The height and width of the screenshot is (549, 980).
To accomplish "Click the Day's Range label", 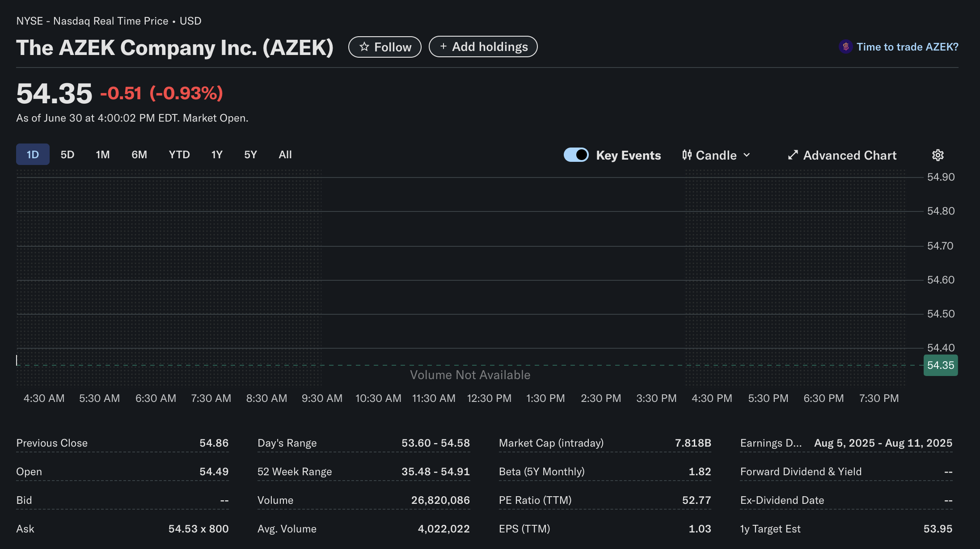I will coord(287,443).
